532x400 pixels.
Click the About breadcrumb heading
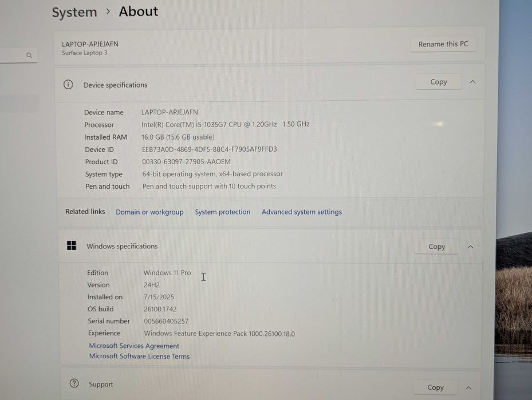(139, 11)
